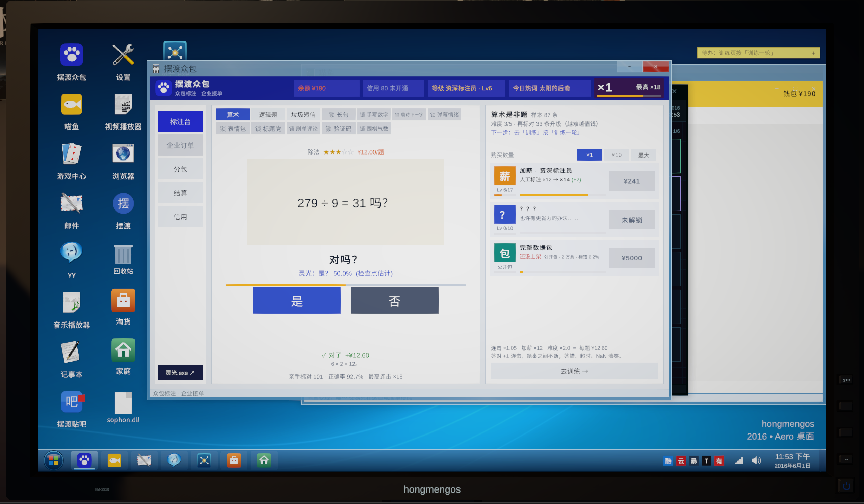Open the 摆渡众包 desktop icon

pyautogui.click(x=71, y=62)
